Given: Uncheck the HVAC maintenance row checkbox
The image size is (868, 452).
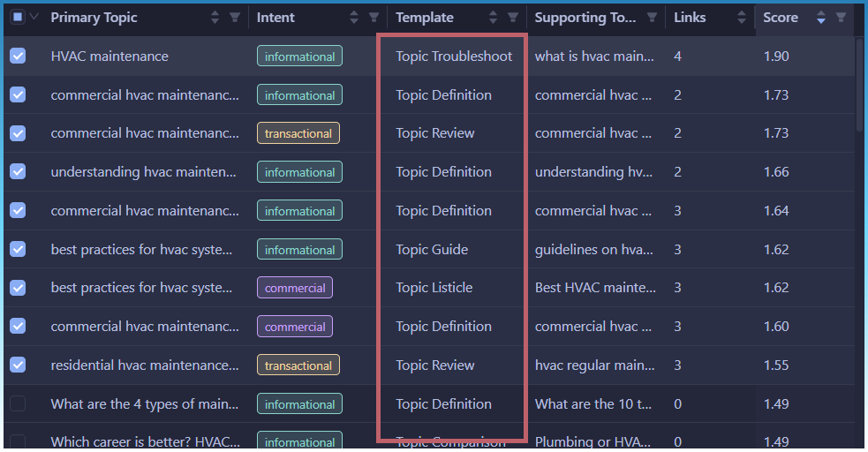Looking at the screenshot, I should [18, 56].
